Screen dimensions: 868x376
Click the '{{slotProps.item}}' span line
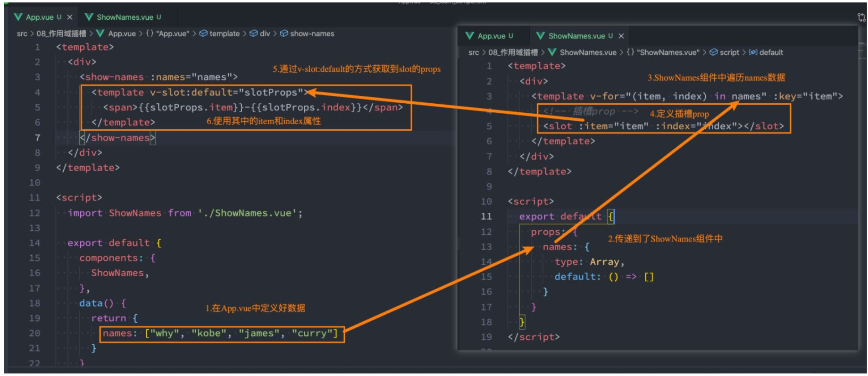253,108
